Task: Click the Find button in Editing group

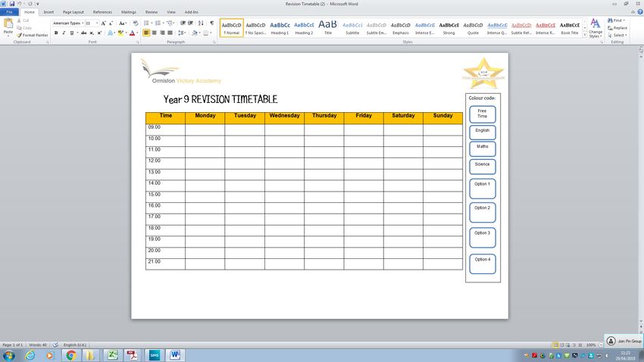Action: click(x=616, y=20)
